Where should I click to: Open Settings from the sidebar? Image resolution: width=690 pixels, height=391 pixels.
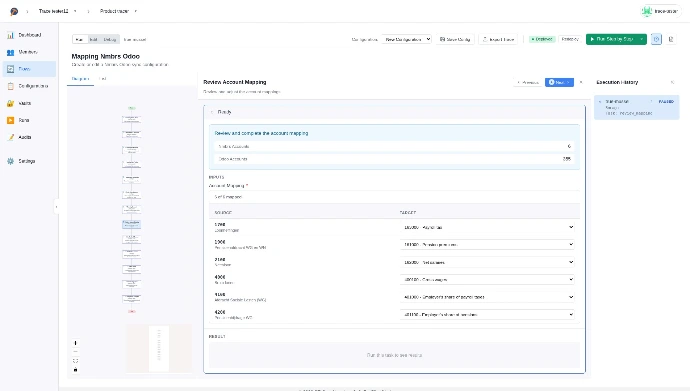(x=29, y=161)
